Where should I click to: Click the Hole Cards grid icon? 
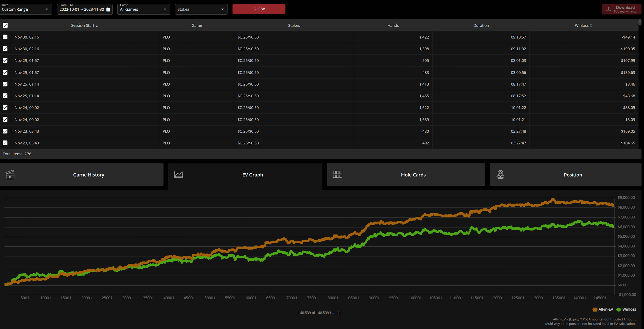(337, 174)
